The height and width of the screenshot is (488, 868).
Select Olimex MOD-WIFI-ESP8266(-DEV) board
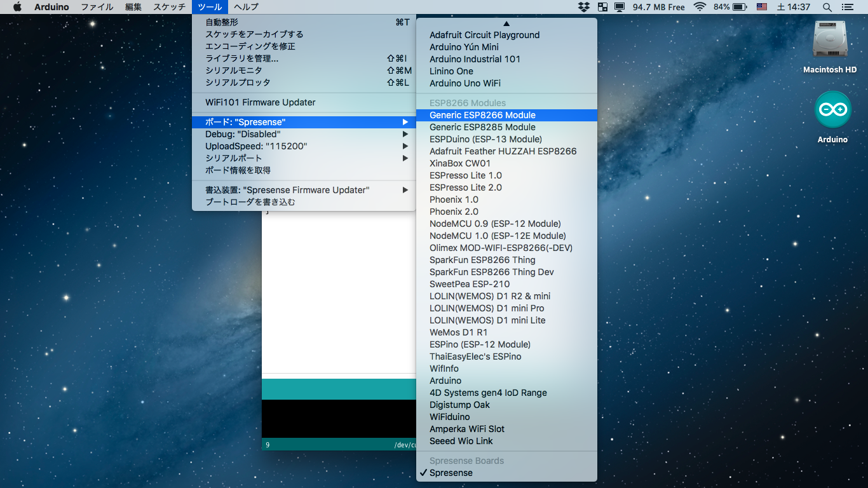click(x=506, y=248)
